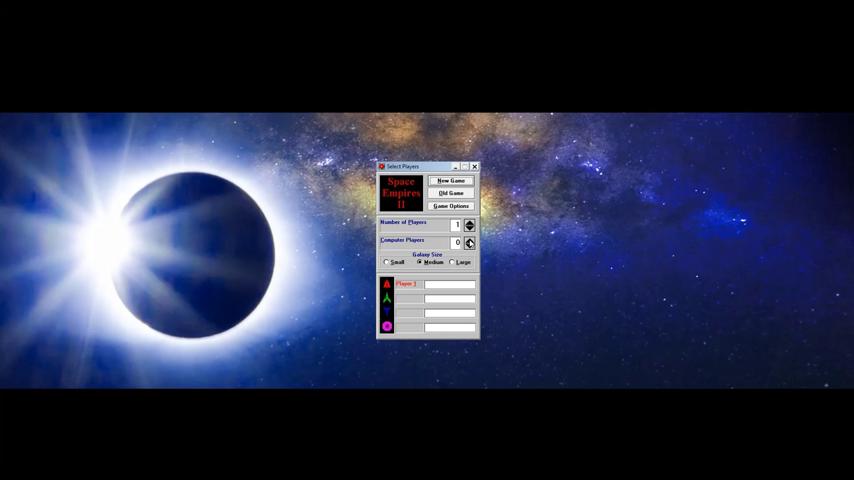Select the green player ship icon

[x=387, y=298]
